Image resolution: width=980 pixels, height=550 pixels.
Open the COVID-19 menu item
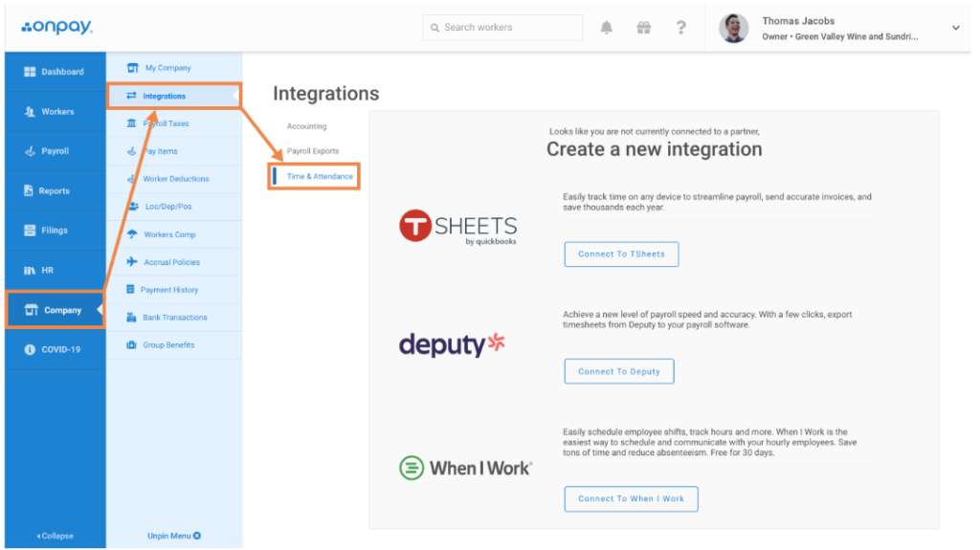[x=55, y=349]
